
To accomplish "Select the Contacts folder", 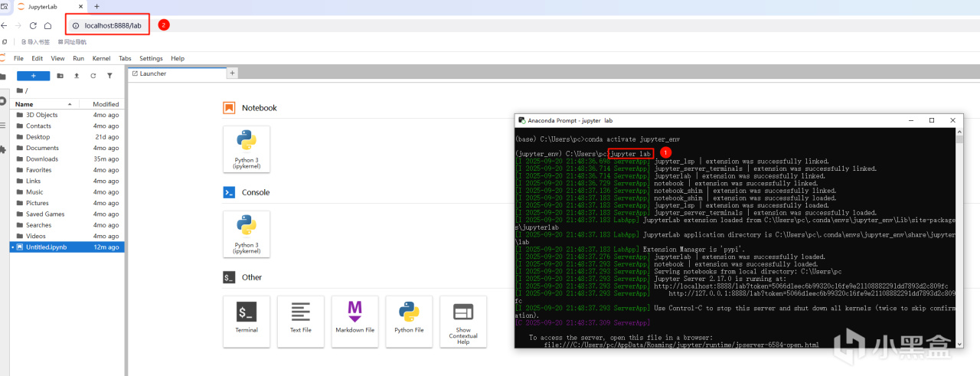I will tap(67, 126).
